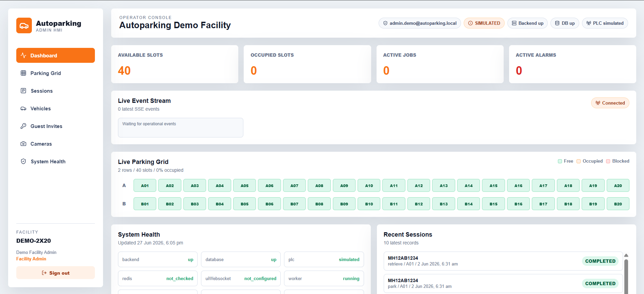The image size is (644, 294).
Task: Click the PLC simulated status chip
Action: click(x=605, y=23)
